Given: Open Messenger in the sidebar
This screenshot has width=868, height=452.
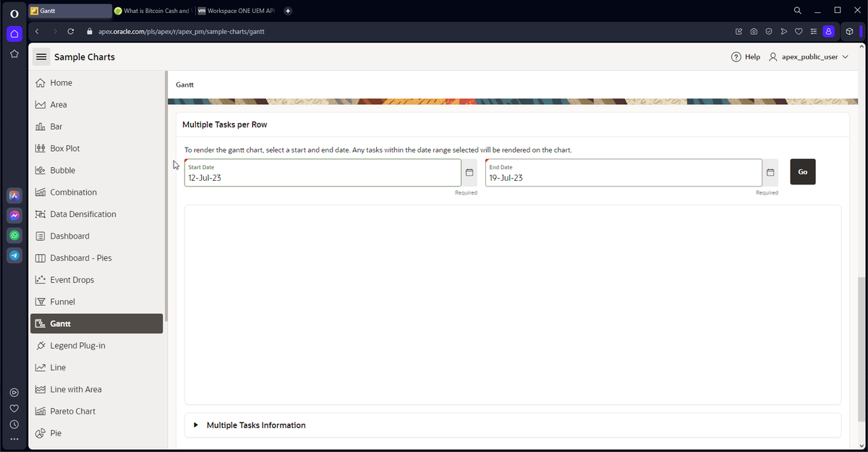Looking at the screenshot, I should coord(14,216).
